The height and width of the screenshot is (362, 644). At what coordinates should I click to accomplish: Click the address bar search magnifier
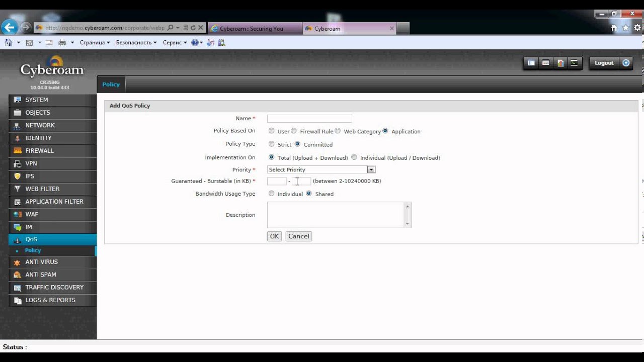(x=170, y=28)
